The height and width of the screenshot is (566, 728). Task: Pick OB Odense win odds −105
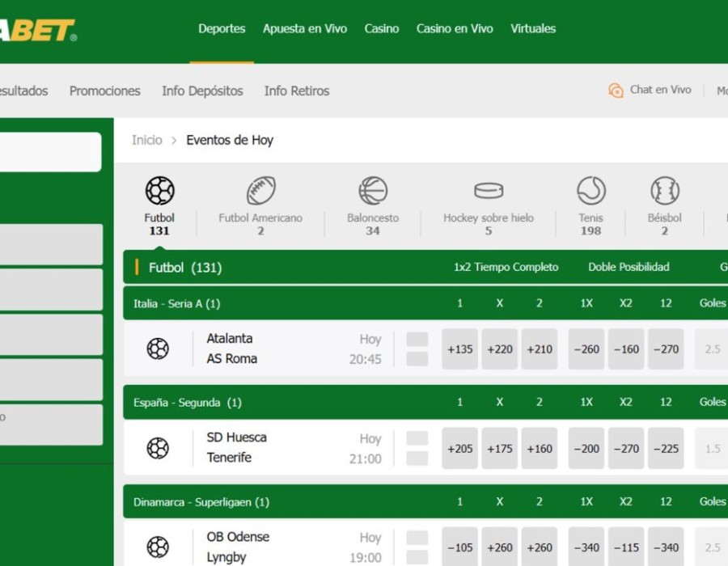pos(459,547)
